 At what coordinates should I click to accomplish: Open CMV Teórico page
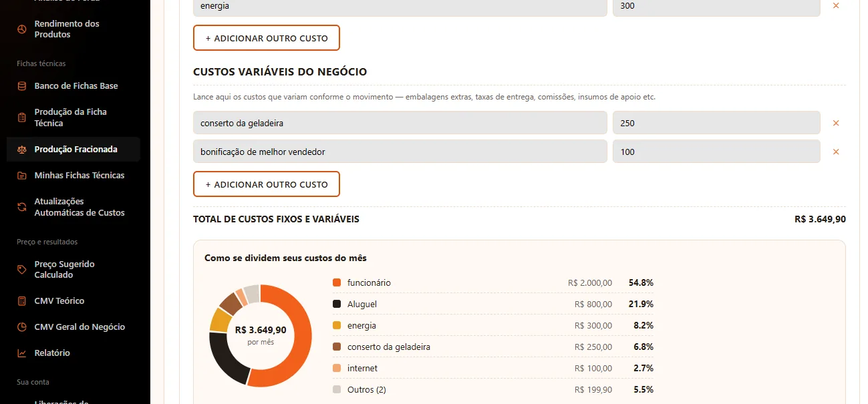click(x=74, y=301)
